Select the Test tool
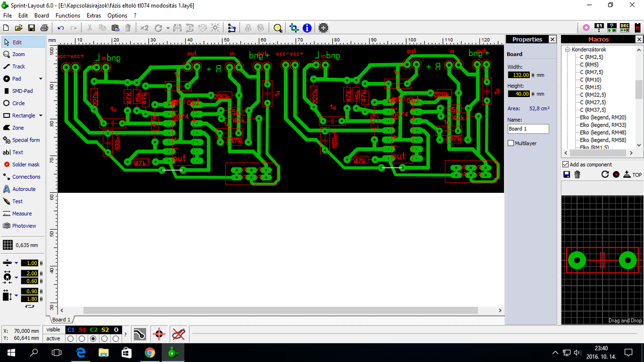 [x=22, y=201]
